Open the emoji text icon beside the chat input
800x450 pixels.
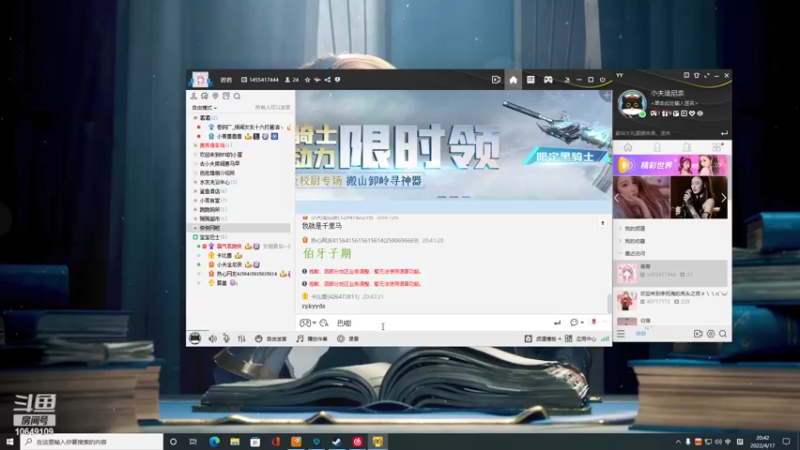(x=323, y=323)
